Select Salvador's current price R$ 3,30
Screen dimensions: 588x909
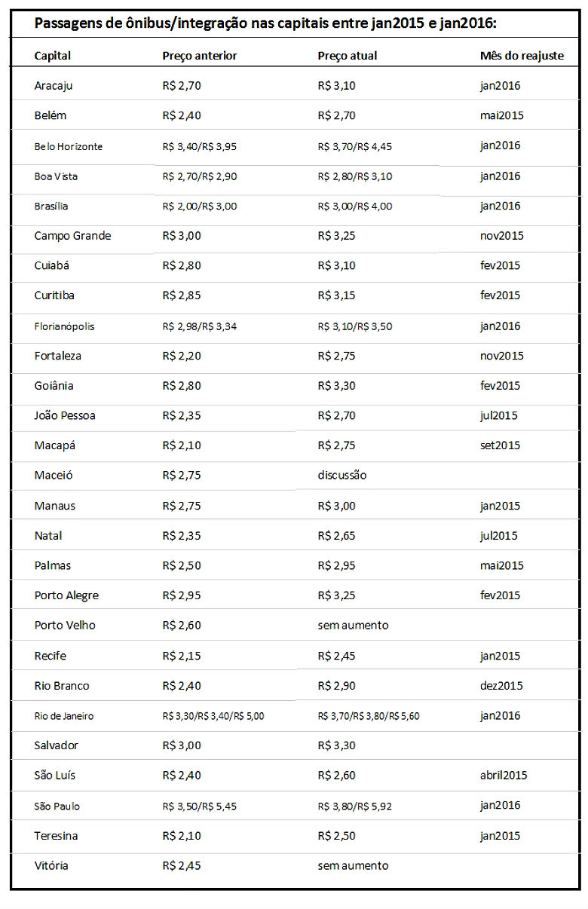click(336, 745)
